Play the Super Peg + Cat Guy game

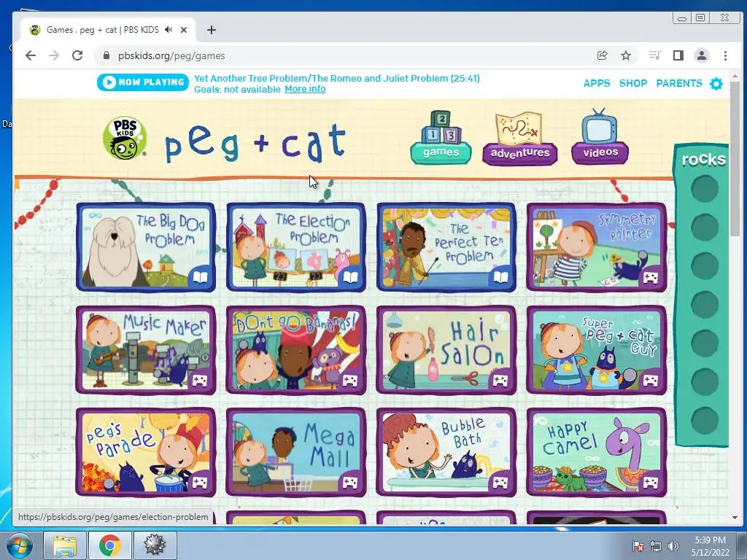pyautogui.click(x=597, y=350)
